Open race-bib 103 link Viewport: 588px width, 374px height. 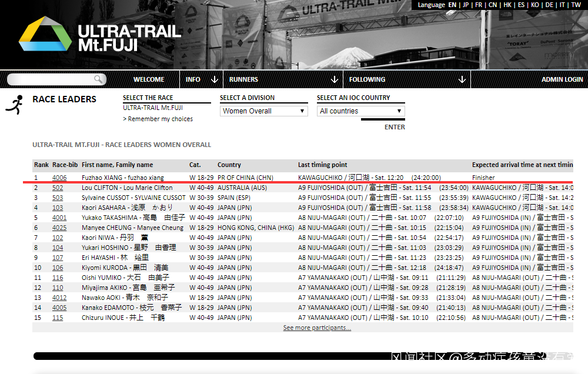point(58,208)
